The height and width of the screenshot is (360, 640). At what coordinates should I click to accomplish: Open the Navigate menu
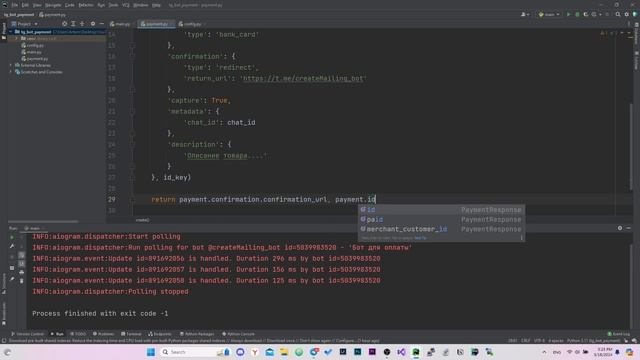(x=53, y=5)
